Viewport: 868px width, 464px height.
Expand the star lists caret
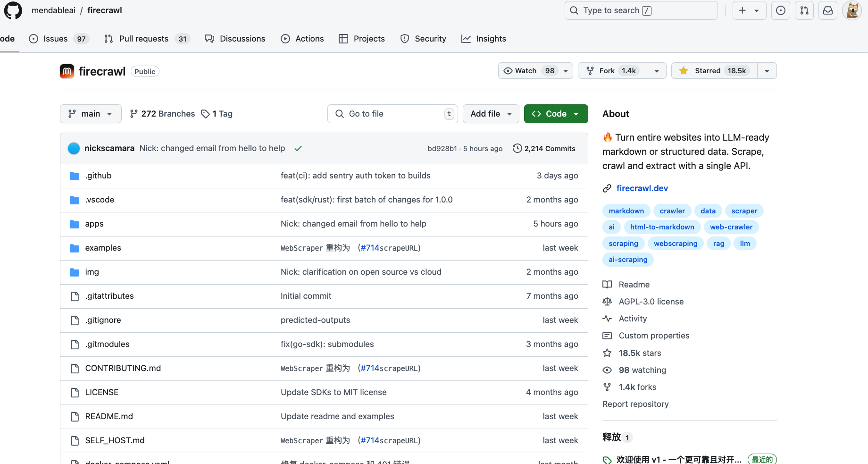point(767,71)
